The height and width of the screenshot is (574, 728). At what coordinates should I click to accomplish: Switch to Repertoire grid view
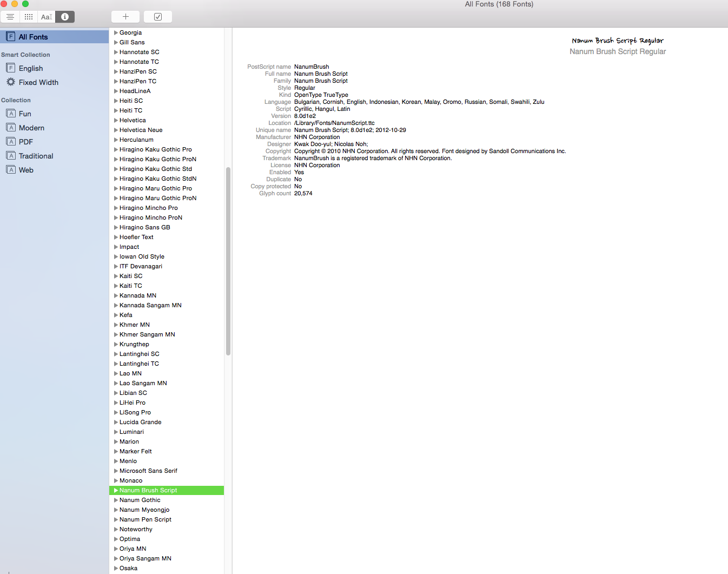click(x=29, y=17)
